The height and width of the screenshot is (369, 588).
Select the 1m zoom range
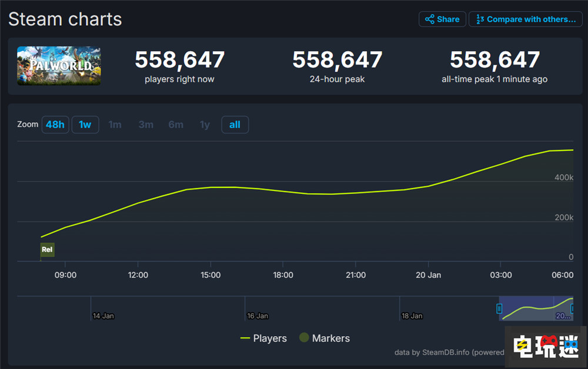115,125
